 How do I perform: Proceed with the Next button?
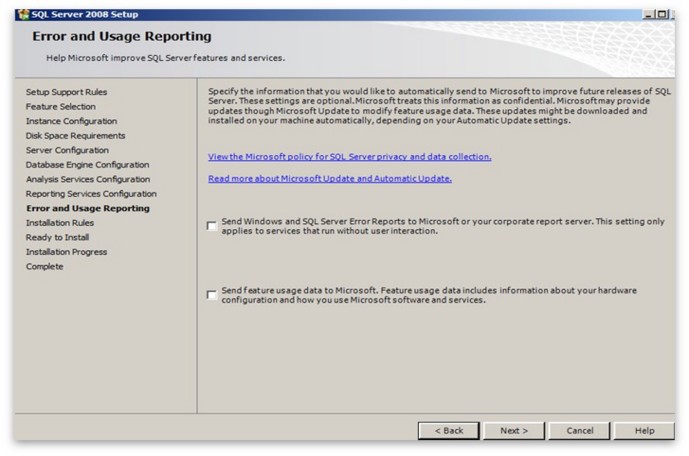(514, 431)
